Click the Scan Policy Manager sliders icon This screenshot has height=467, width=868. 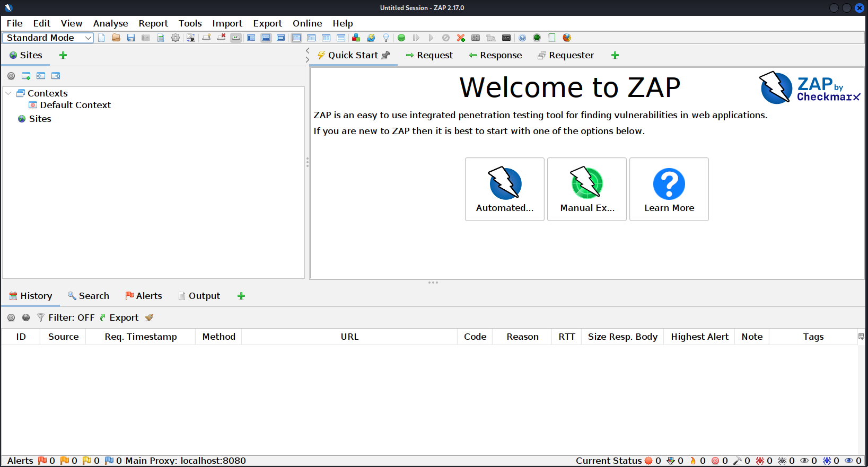(x=476, y=38)
